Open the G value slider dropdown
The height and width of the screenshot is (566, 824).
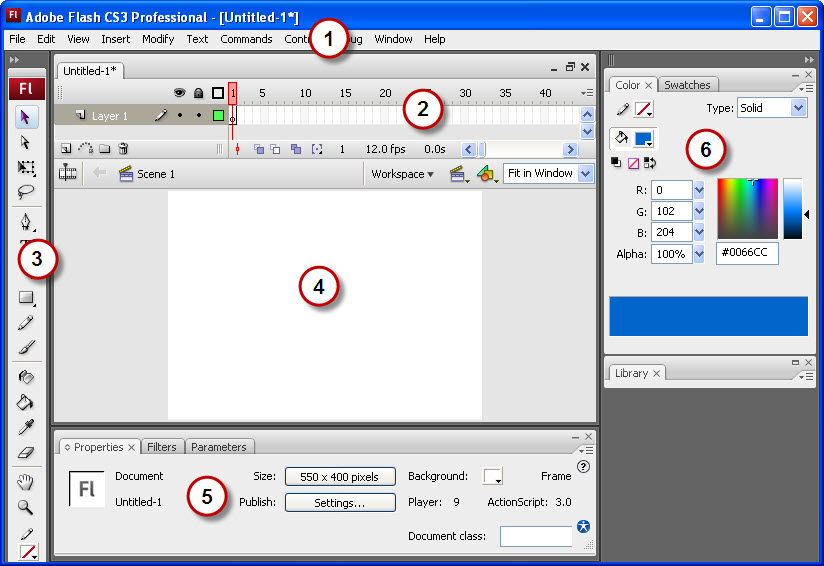click(x=699, y=211)
